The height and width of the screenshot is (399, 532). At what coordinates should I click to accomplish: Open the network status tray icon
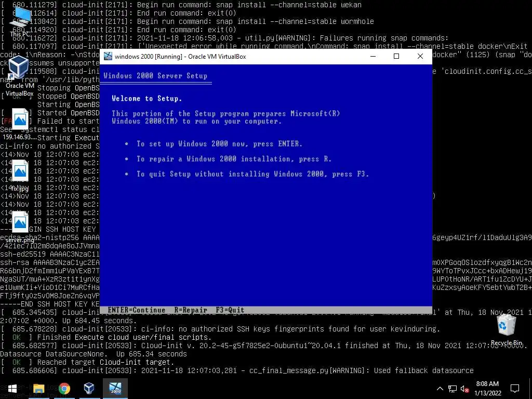[x=453, y=389]
